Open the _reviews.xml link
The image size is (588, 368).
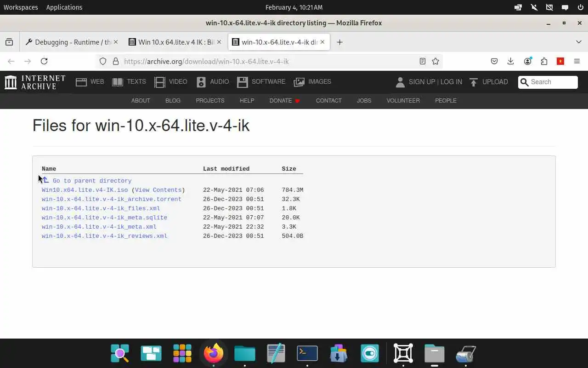click(x=104, y=236)
